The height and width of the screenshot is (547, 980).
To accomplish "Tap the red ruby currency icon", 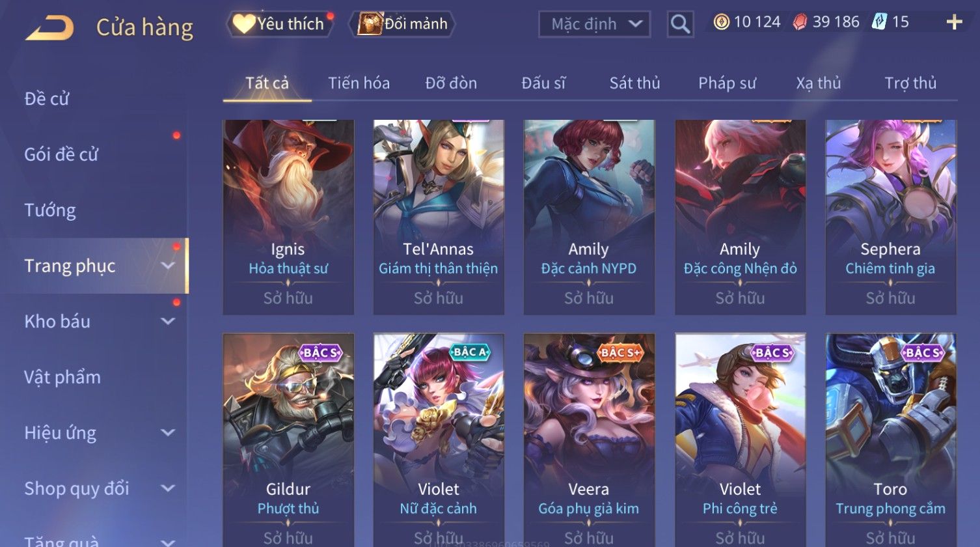I will click(x=800, y=22).
